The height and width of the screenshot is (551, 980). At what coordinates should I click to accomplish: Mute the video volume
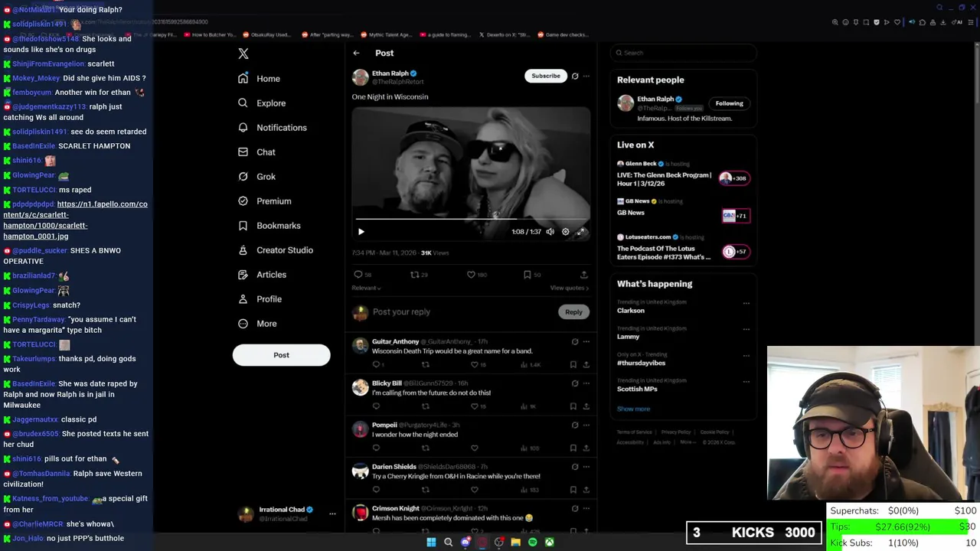pos(550,232)
